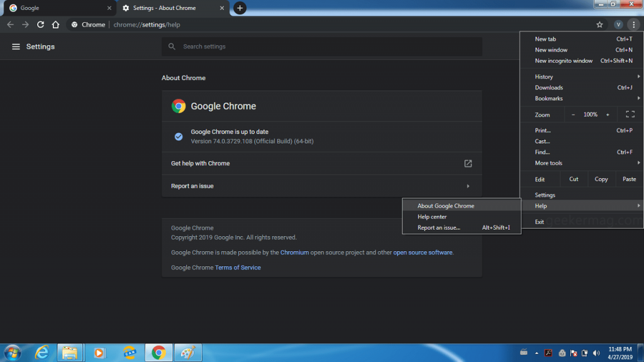Click Paste in the Edit row
The width and height of the screenshot is (644, 362).
[x=629, y=179]
